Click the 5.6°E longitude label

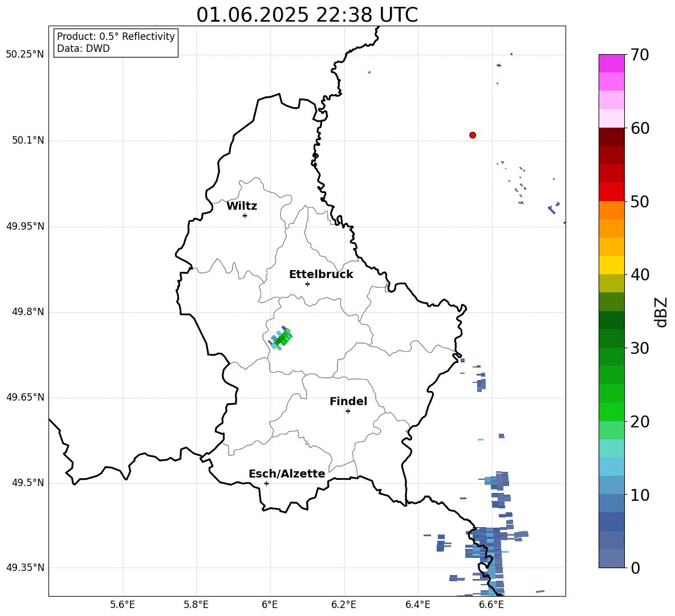(x=123, y=605)
